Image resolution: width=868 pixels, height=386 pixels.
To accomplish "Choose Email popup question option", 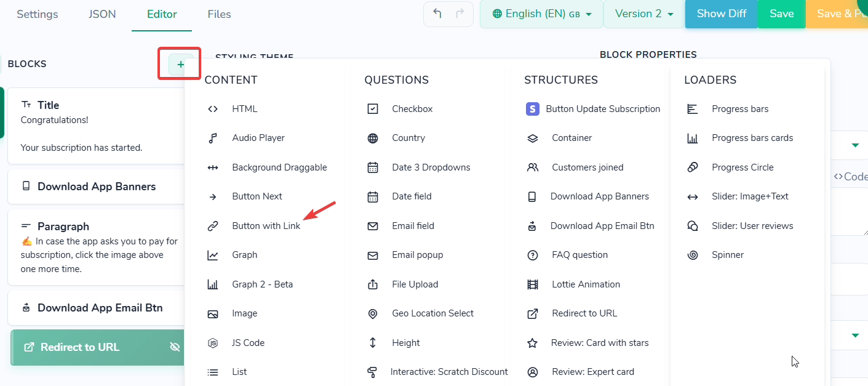I will (417, 255).
